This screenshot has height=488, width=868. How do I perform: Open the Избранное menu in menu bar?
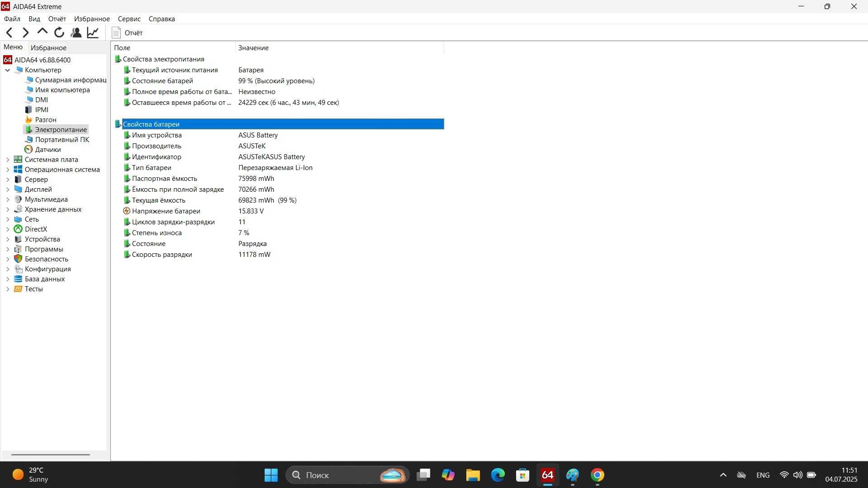click(x=92, y=19)
